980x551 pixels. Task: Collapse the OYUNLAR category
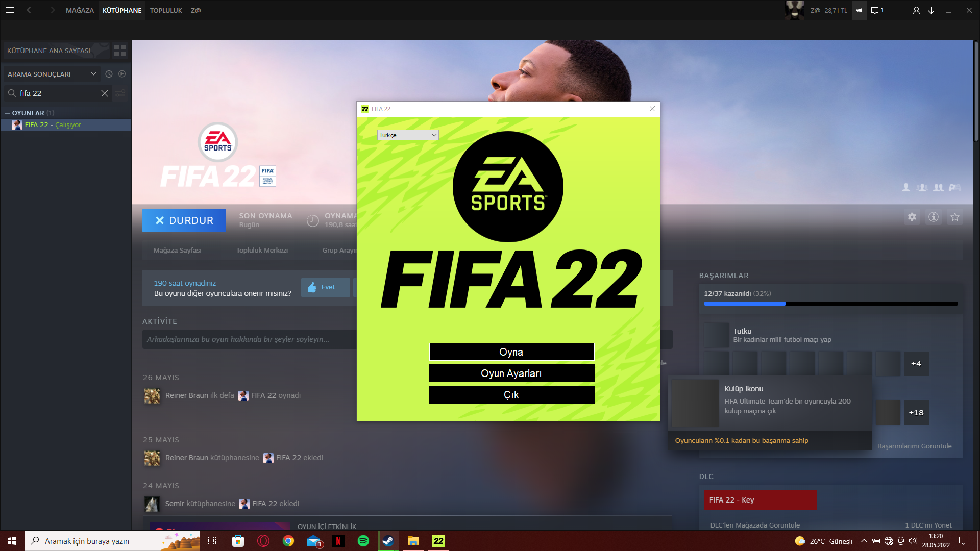click(x=7, y=113)
